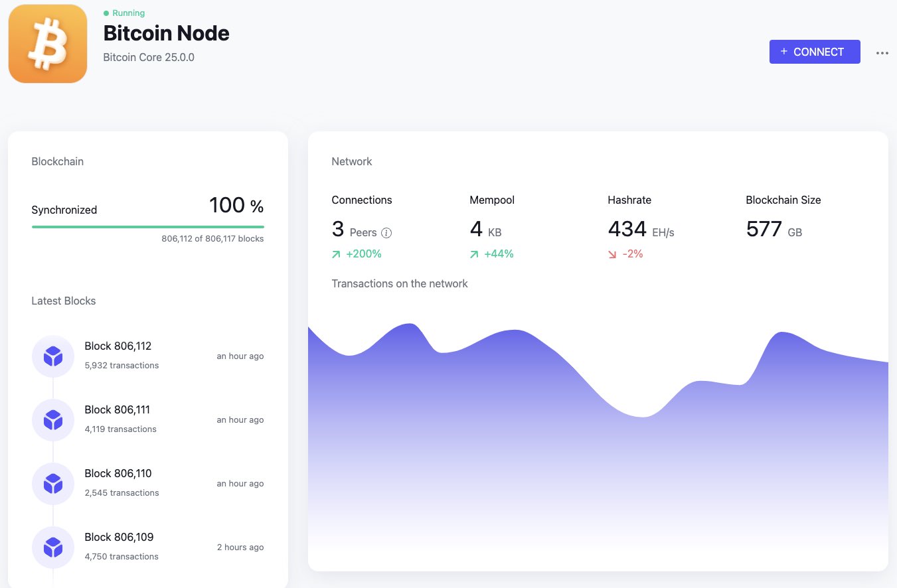Image resolution: width=897 pixels, height=588 pixels.
Task: Click the Transactions on the network label
Action: click(x=400, y=283)
